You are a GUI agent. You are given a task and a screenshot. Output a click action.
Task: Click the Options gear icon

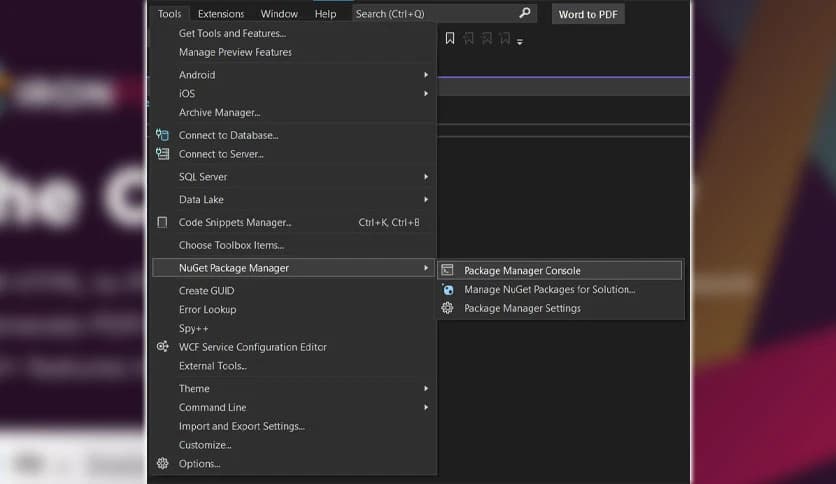tap(162, 463)
